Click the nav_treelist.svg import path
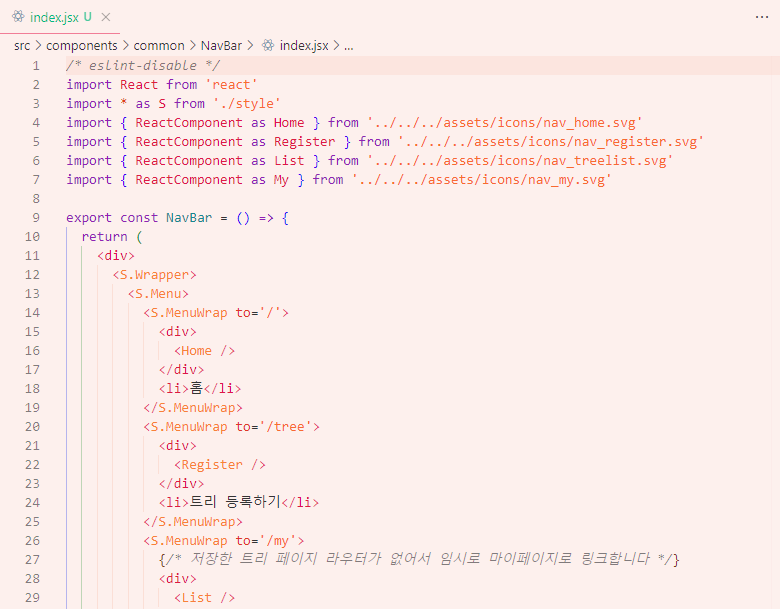Viewport: 780px width, 609px height. [x=520, y=161]
